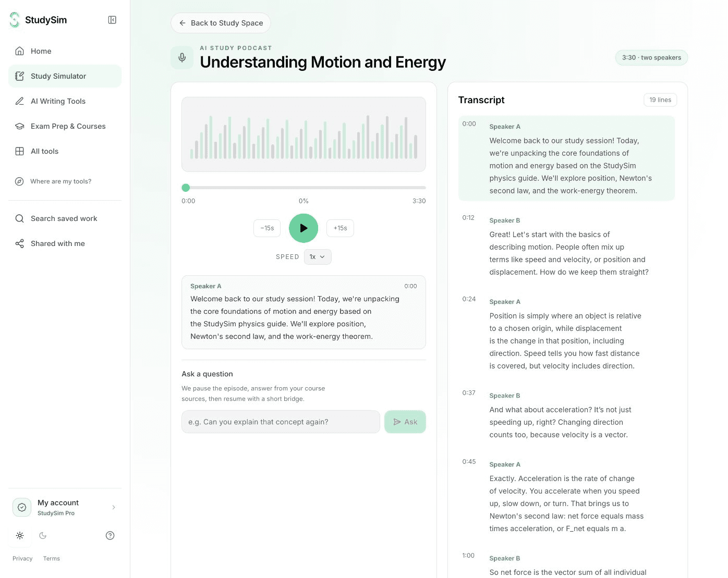
Task: Go to All tools menu item
Action: tap(65, 151)
